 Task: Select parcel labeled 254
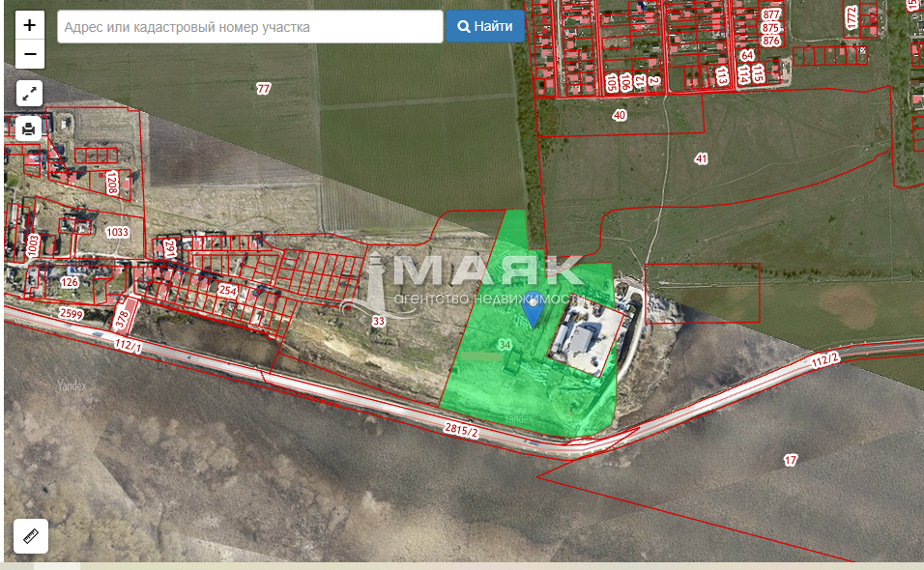pos(228,290)
